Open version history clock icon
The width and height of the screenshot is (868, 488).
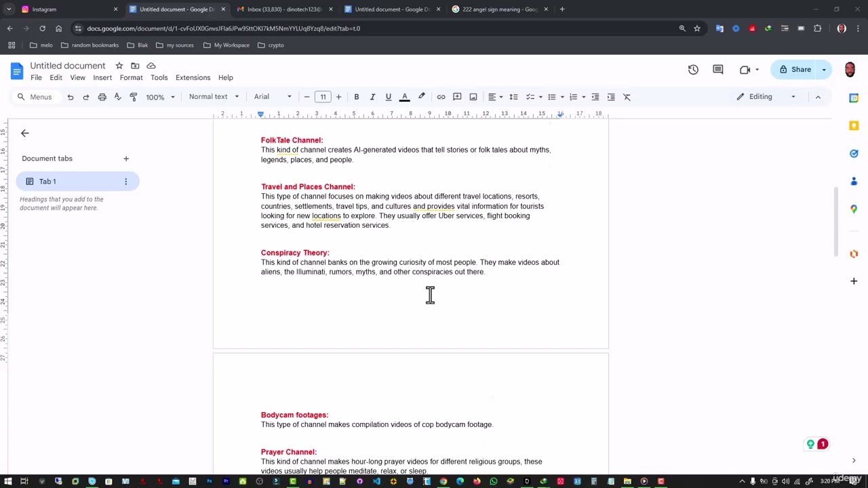click(x=693, y=69)
